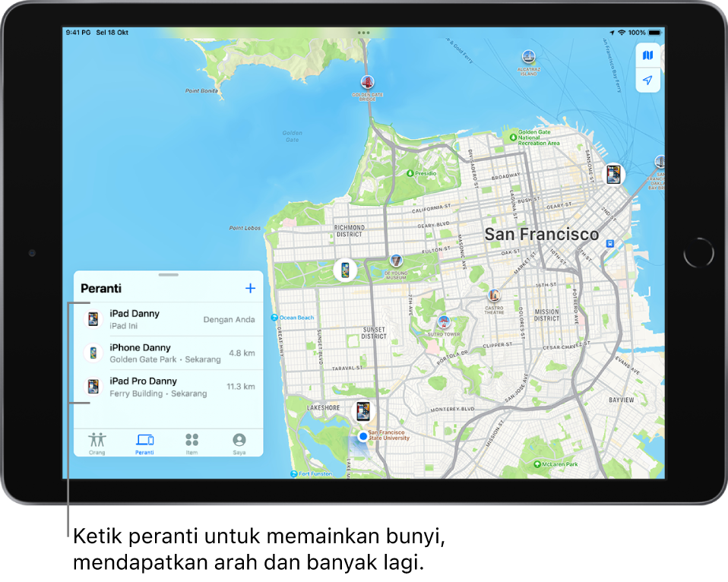Tap the 11.3 km distance for iPad Pro Danny
The height and width of the screenshot is (582, 728).
[240, 387]
